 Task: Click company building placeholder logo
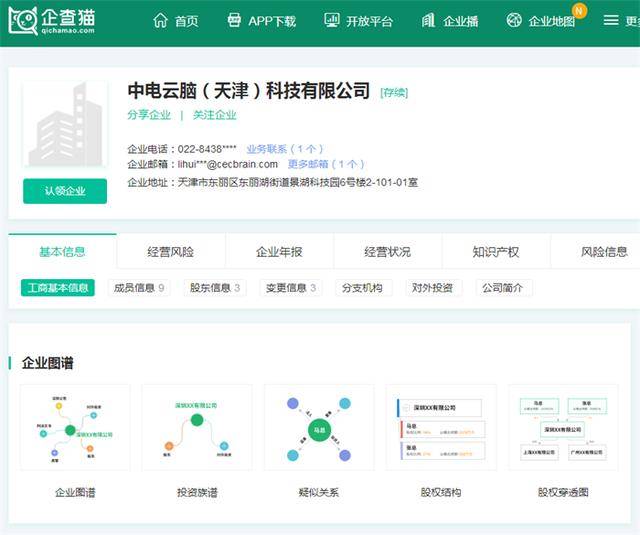coord(64,125)
